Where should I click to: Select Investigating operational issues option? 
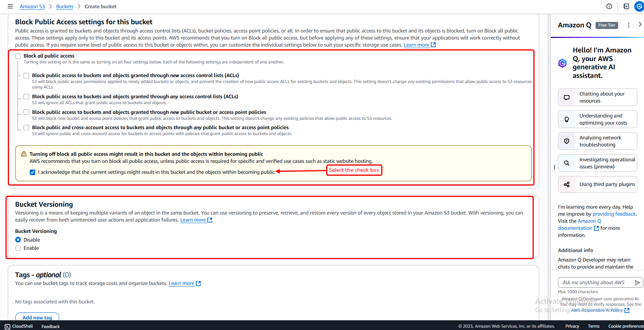coord(597,163)
